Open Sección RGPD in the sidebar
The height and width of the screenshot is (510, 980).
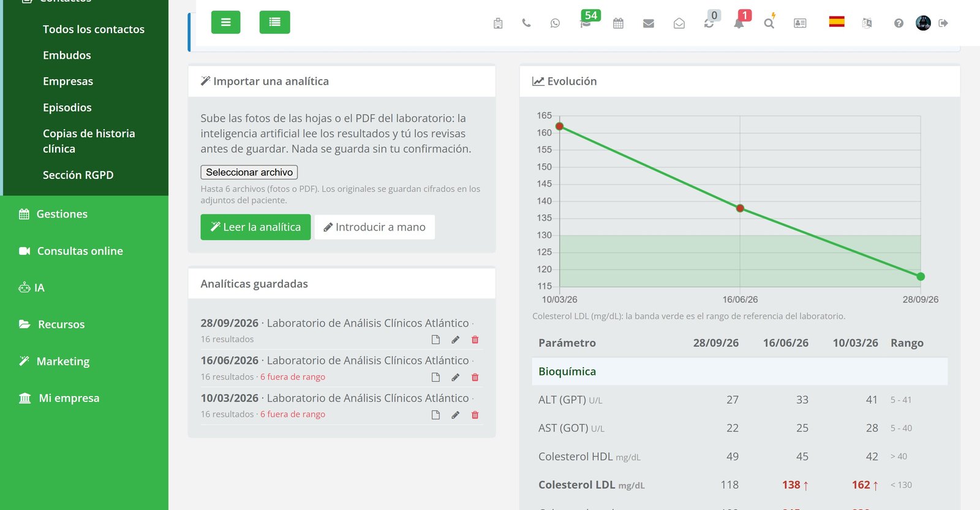click(78, 175)
